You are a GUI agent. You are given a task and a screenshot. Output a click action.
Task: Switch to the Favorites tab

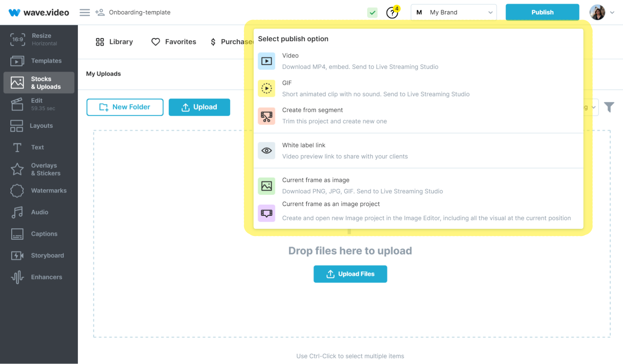(173, 41)
